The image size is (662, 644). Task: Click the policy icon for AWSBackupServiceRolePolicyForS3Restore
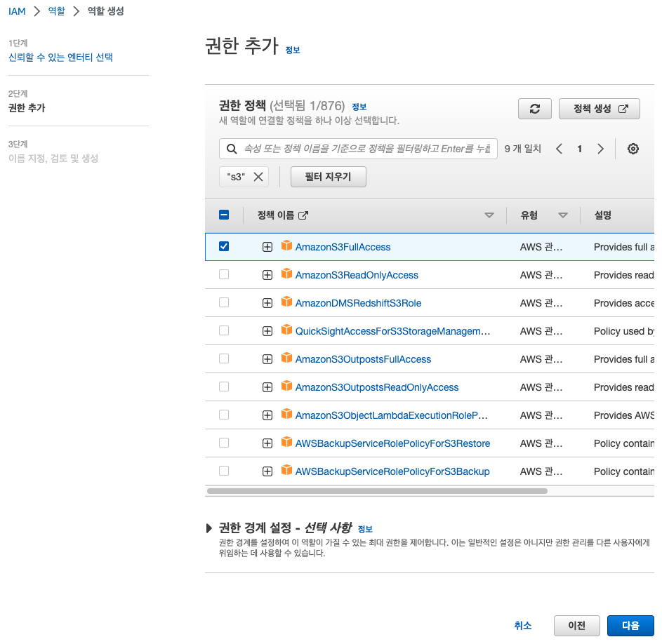point(286,442)
